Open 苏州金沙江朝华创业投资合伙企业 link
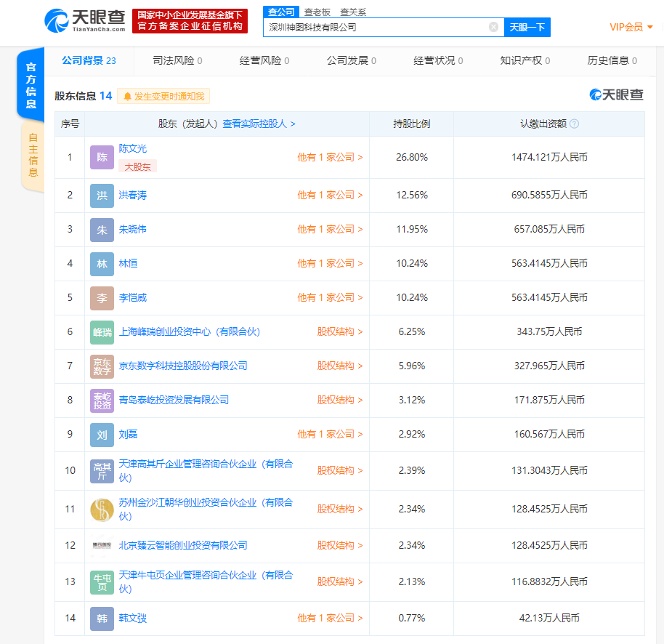This screenshot has width=664, height=644. (x=206, y=510)
